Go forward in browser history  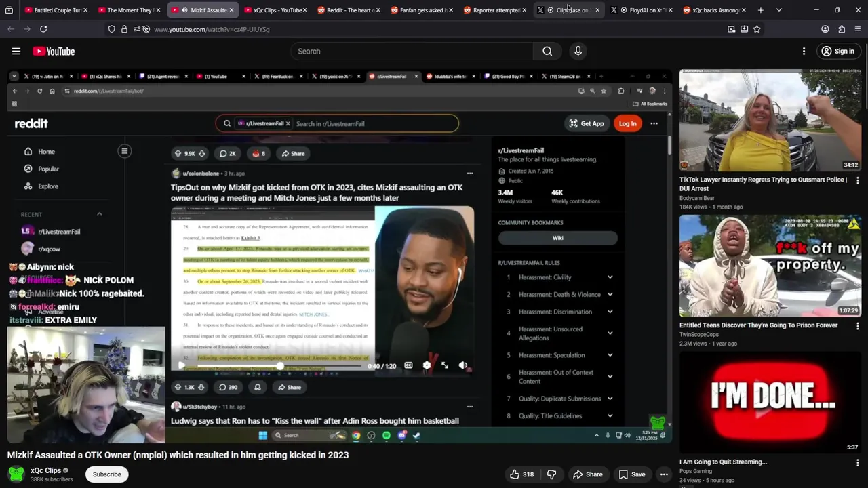coord(27,29)
